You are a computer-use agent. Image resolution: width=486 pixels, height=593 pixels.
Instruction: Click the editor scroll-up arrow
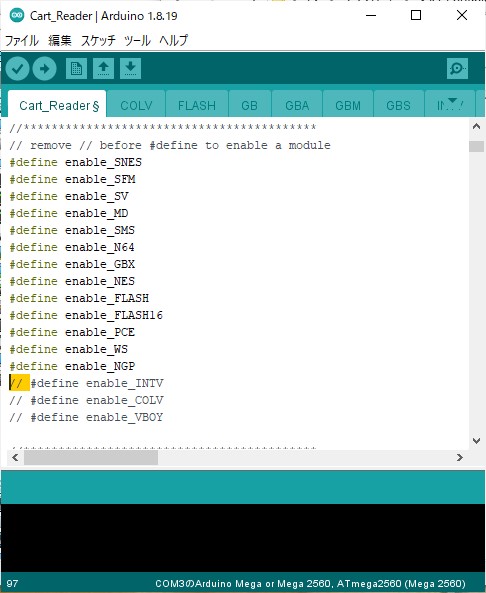pos(477,127)
